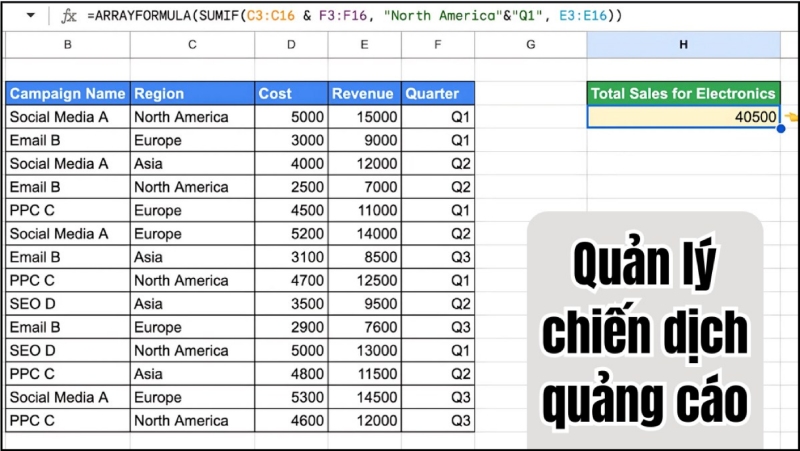
Task: Select cost cell 5300
Action: click(x=291, y=397)
